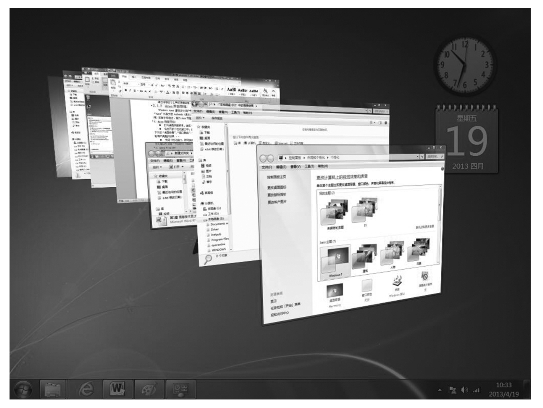
Task: Open 帮助 menu in the Personalization window
Action: (323, 166)
